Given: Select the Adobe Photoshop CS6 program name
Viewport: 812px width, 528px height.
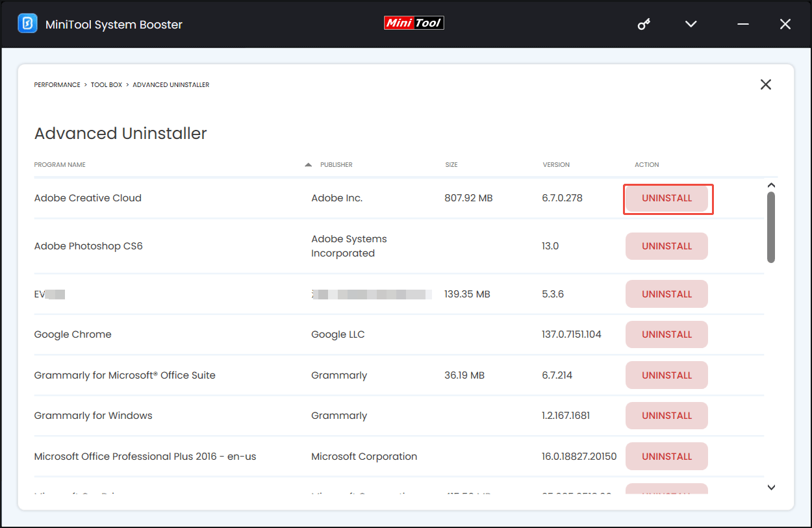Looking at the screenshot, I should [88, 246].
